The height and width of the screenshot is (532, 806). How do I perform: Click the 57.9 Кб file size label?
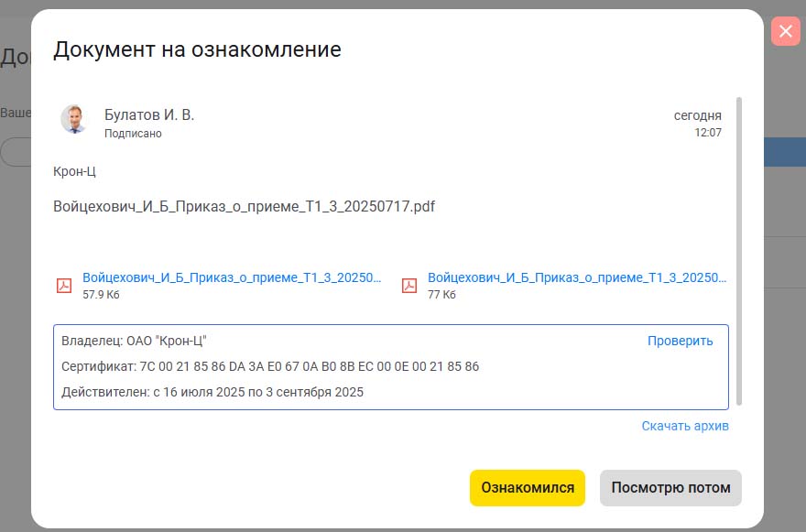(x=101, y=295)
